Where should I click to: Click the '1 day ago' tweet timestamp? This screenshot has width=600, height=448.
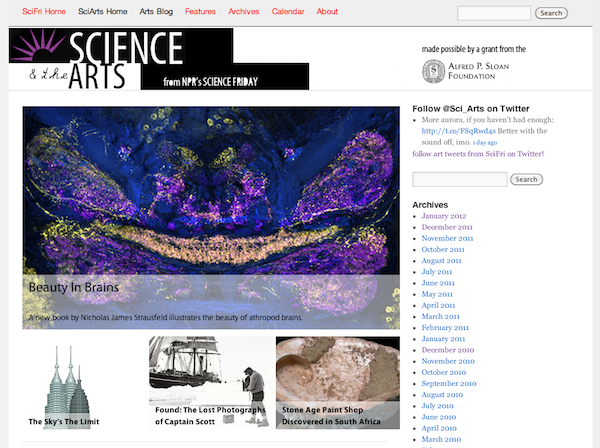point(485,142)
